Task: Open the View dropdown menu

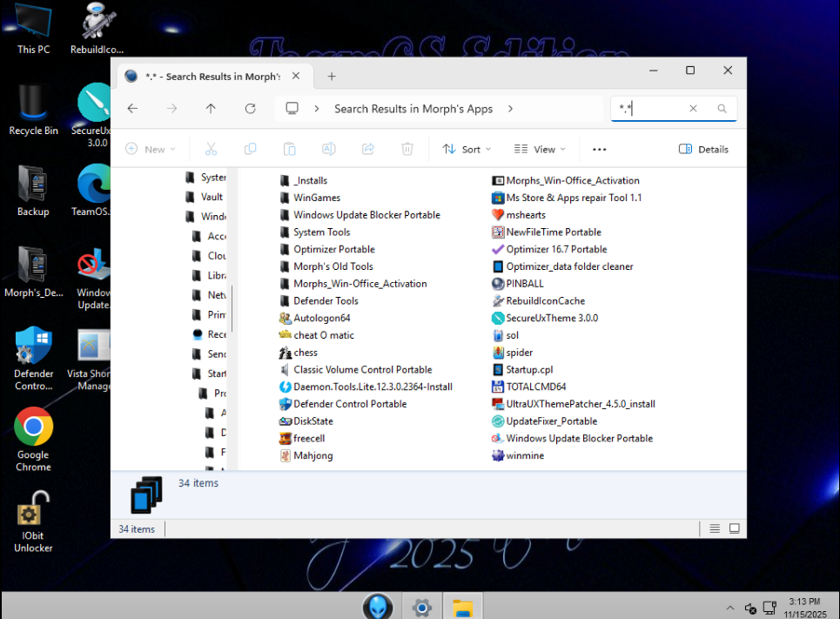Action: [x=540, y=149]
